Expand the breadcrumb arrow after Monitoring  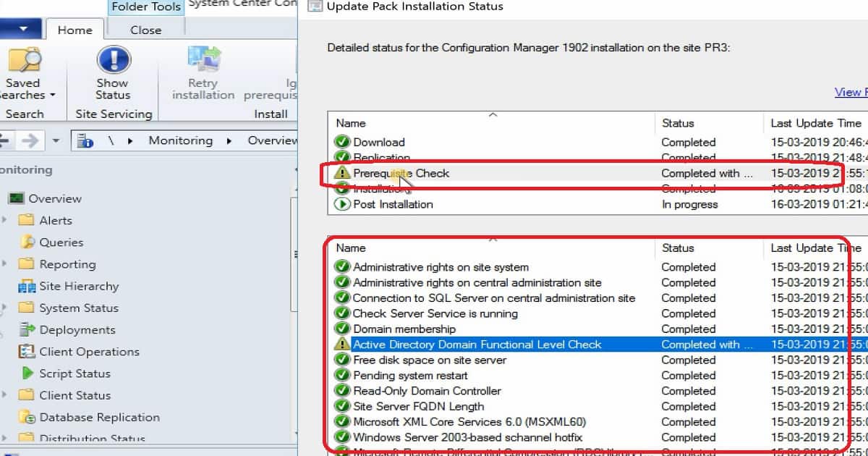coord(229,141)
